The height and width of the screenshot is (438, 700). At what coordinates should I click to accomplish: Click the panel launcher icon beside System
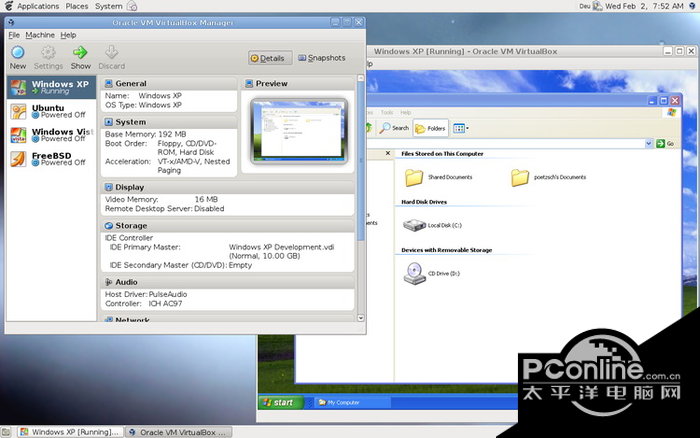pos(132,6)
